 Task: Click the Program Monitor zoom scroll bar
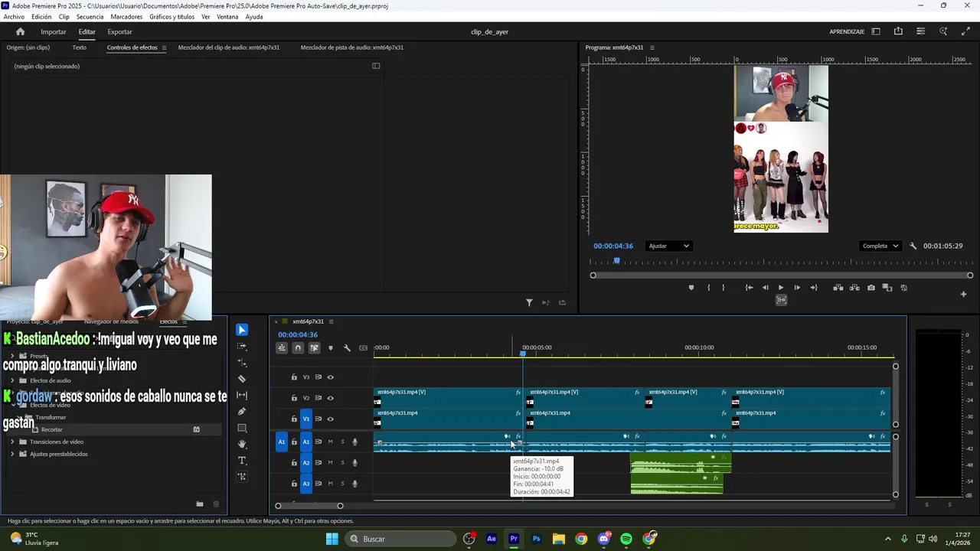782,275
